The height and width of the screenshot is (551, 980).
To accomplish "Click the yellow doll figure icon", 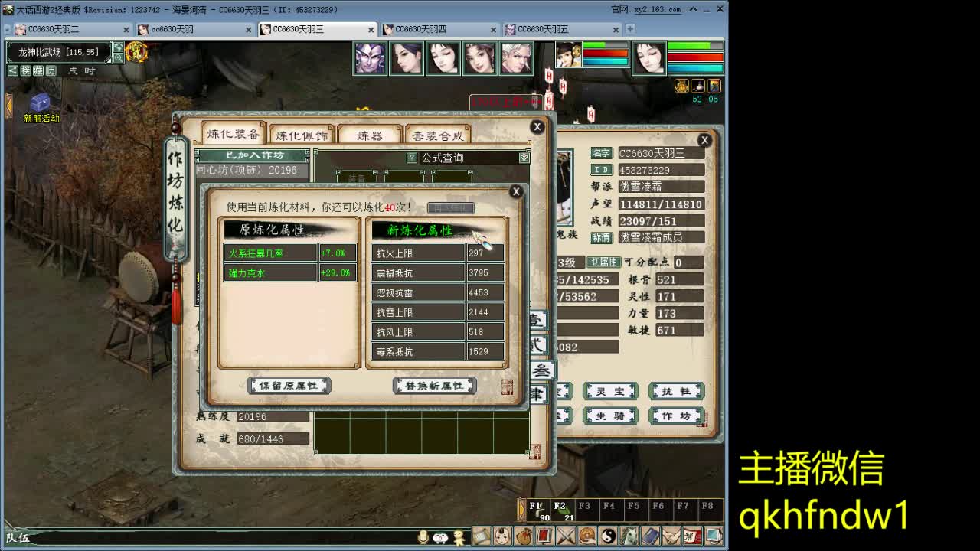I will click(x=459, y=537).
